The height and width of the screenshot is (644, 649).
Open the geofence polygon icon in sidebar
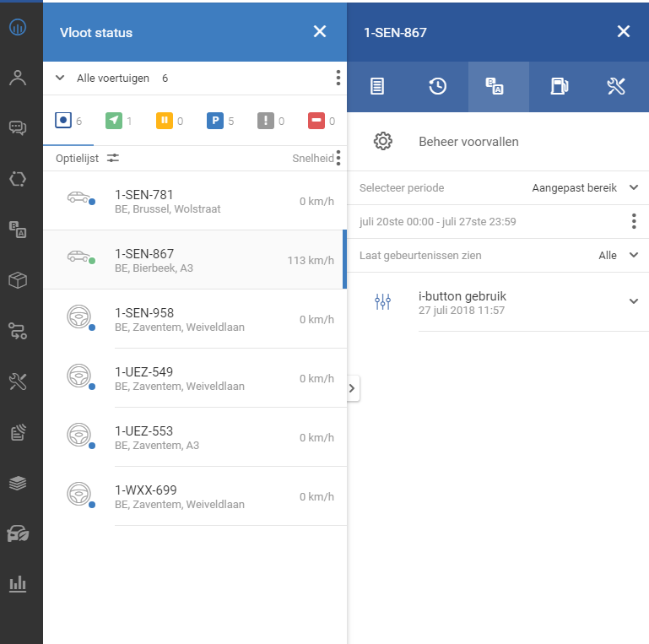18,179
